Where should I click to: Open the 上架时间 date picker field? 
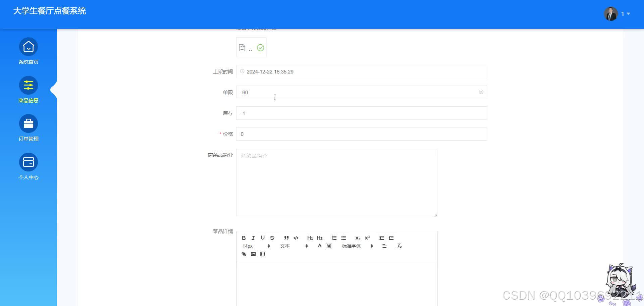(361, 71)
